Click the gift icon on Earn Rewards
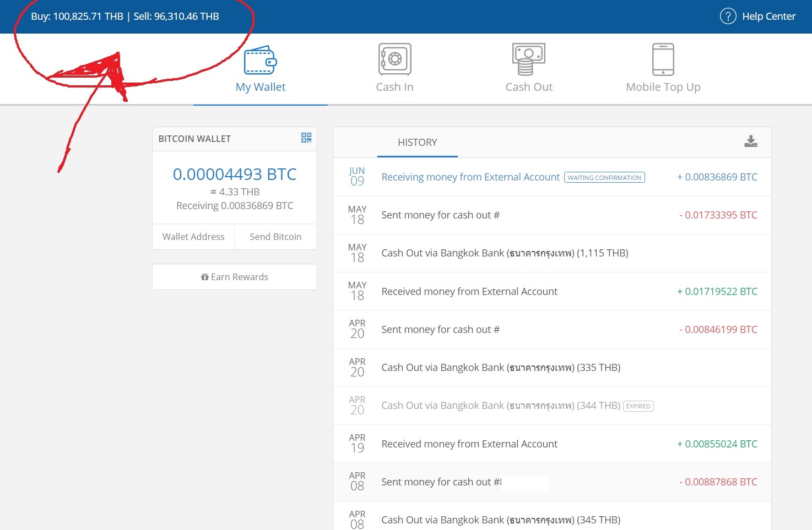 click(x=204, y=277)
